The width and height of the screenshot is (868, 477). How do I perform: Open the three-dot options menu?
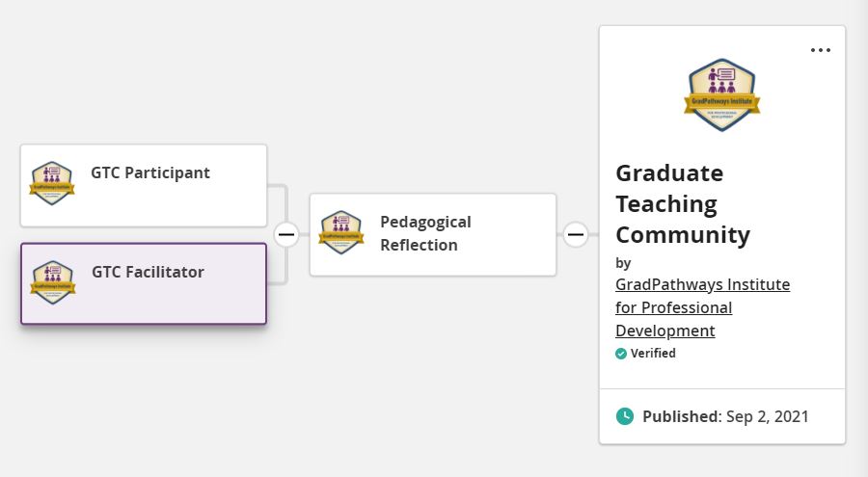coord(821,50)
